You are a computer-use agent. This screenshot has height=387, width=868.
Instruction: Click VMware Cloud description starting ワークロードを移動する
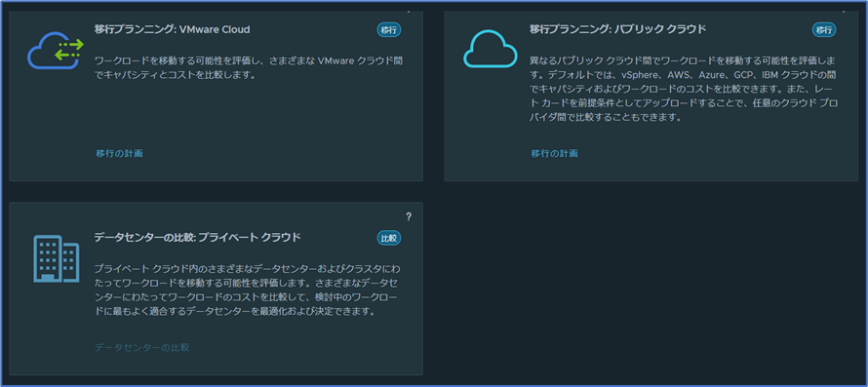pos(249,67)
